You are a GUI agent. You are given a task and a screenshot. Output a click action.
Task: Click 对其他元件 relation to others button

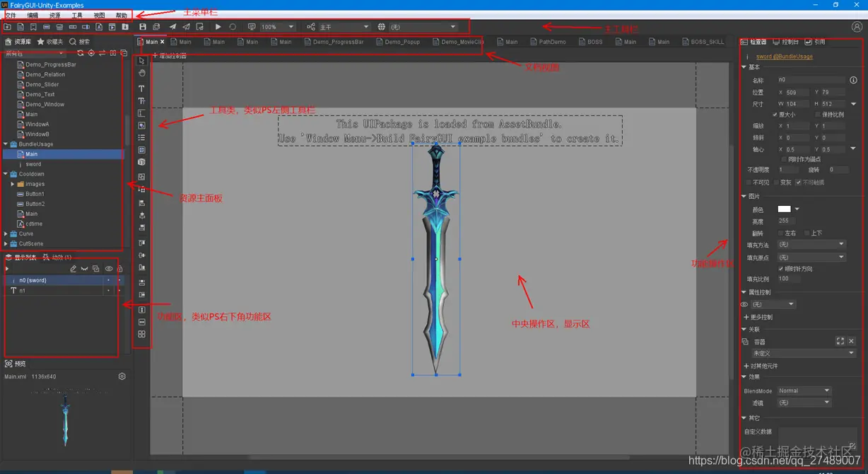761,366
